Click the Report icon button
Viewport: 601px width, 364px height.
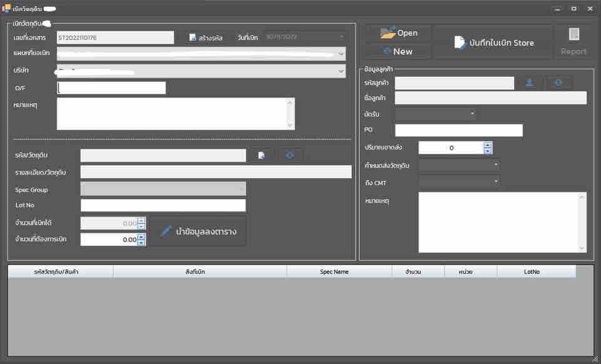pos(573,42)
